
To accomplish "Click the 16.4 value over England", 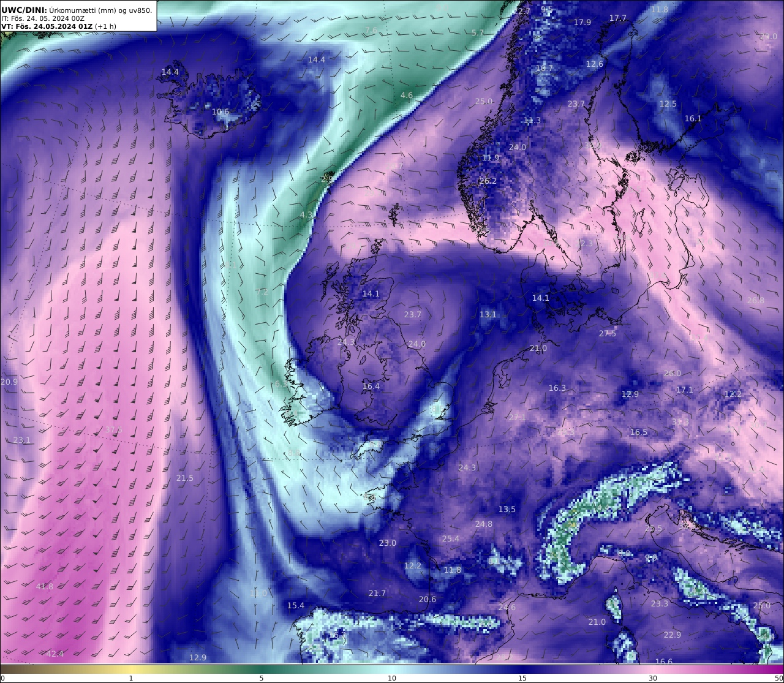I will pyautogui.click(x=371, y=387).
